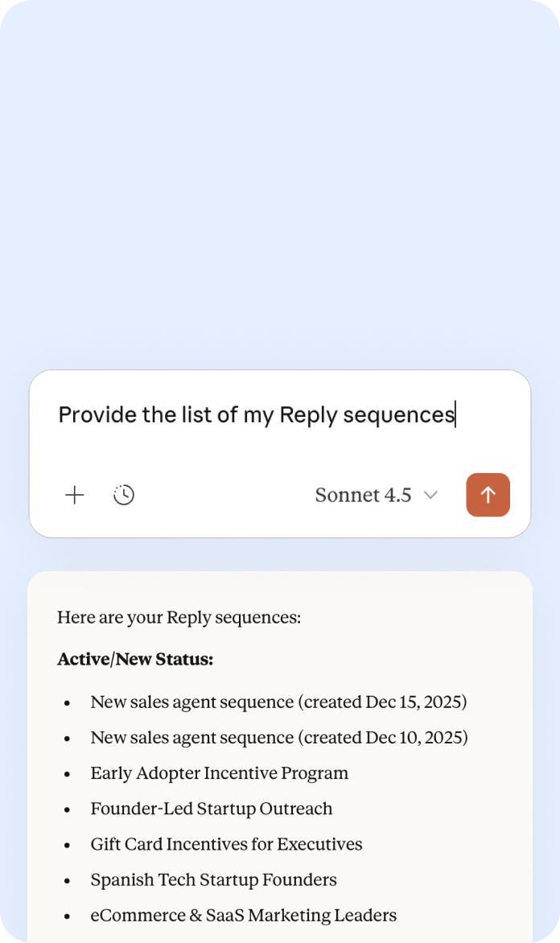Open the clock history icon
The height and width of the screenshot is (943, 560).
(124, 495)
